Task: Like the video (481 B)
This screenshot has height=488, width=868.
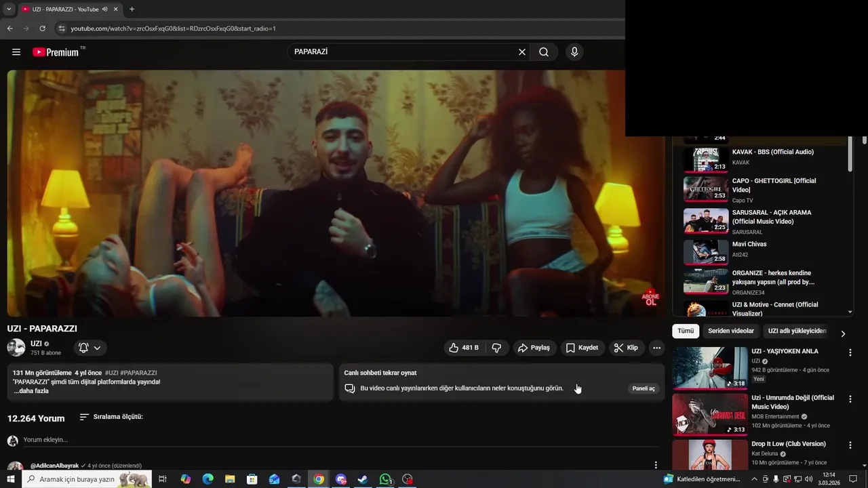Action: [463, 348]
